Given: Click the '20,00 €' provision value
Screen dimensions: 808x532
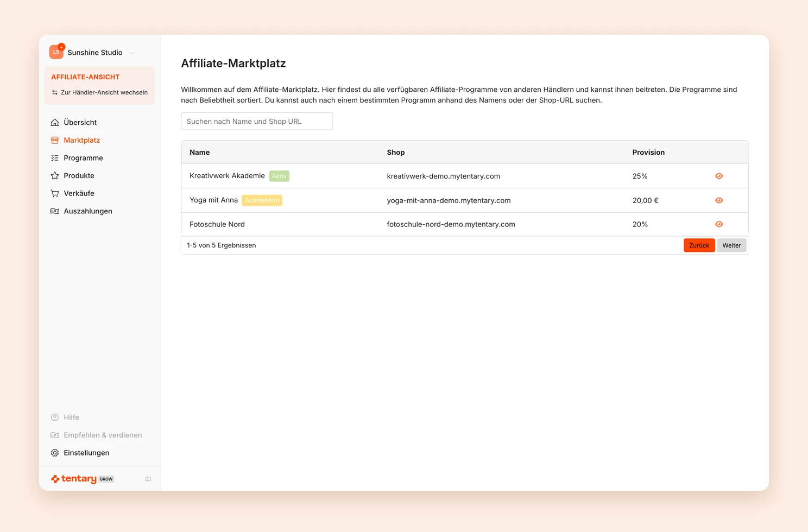Looking at the screenshot, I should coord(646,200).
